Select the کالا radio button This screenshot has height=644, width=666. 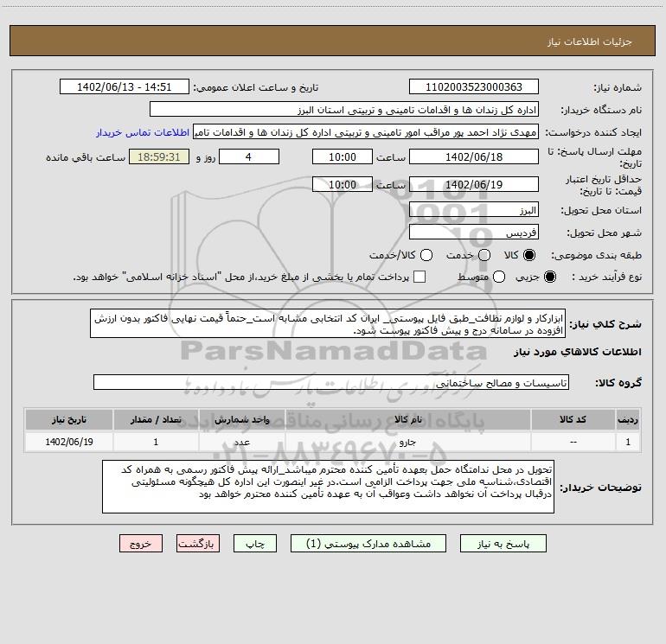point(529,255)
